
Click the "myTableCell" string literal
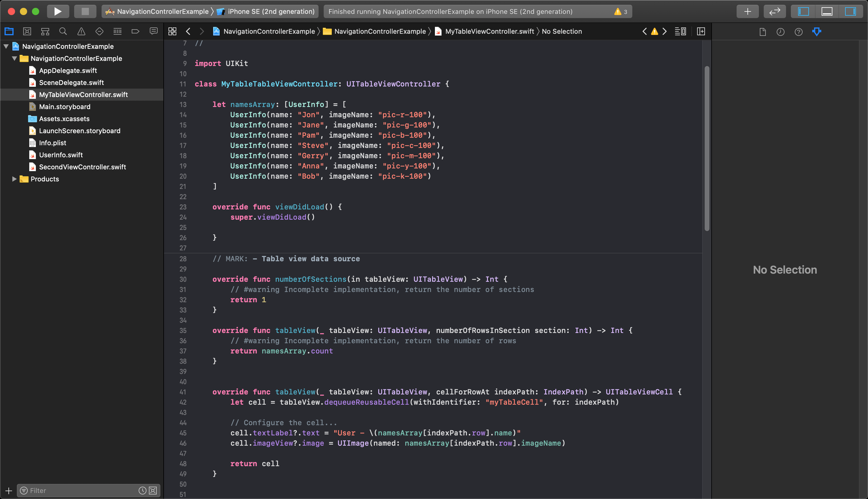(514, 402)
